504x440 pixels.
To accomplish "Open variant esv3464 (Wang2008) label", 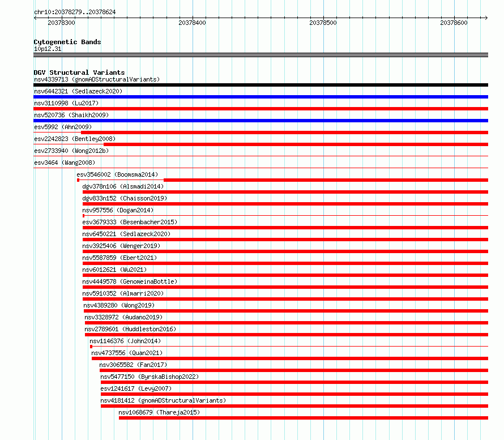I will point(65,163).
